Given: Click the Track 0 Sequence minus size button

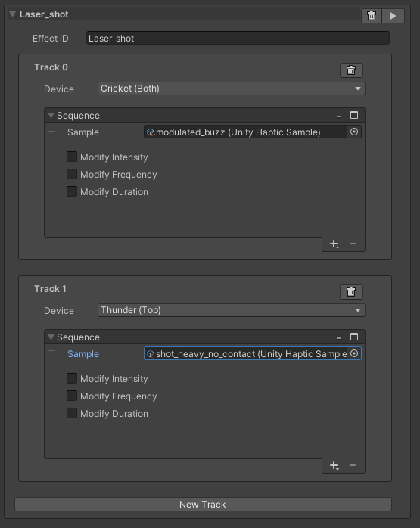Looking at the screenshot, I should point(338,116).
